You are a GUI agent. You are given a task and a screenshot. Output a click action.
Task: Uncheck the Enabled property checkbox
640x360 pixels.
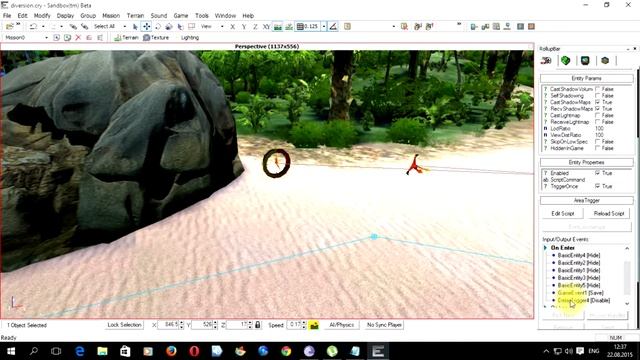point(598,173)
